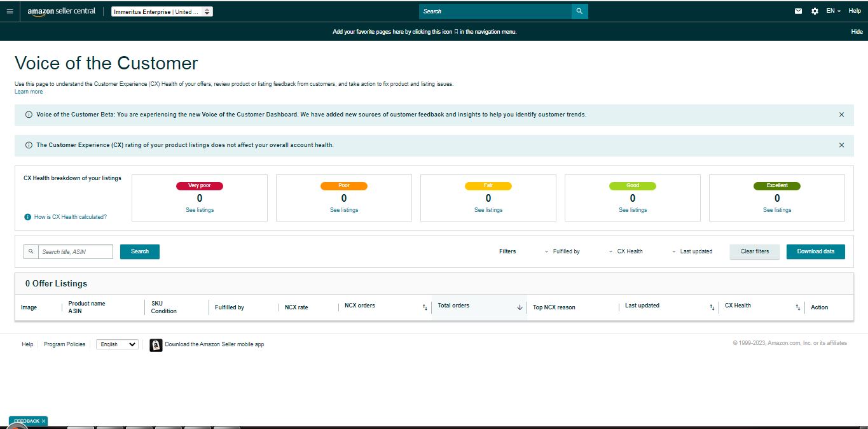This screenshot has height=429, width=868.
Task: Open Help in the top bar
Action: coord(855,11)
